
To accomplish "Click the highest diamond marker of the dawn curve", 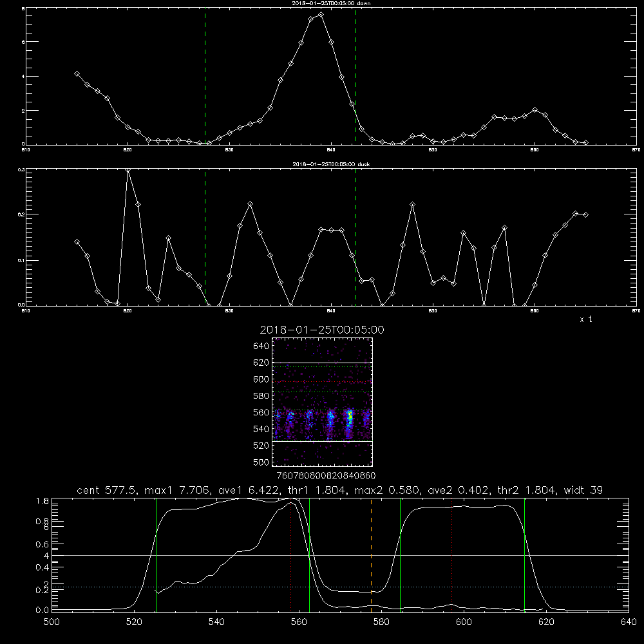I will (321, 15).
